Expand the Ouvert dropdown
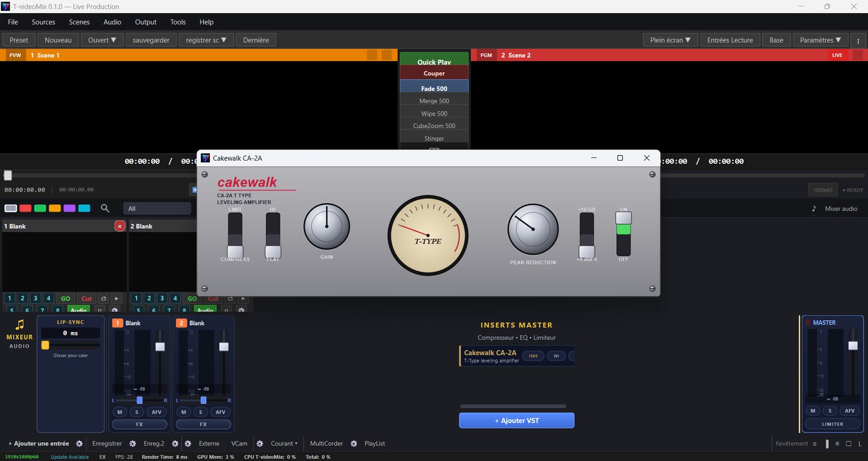The width and height of the screenshot is (868, 461). [x=102, y=40]
